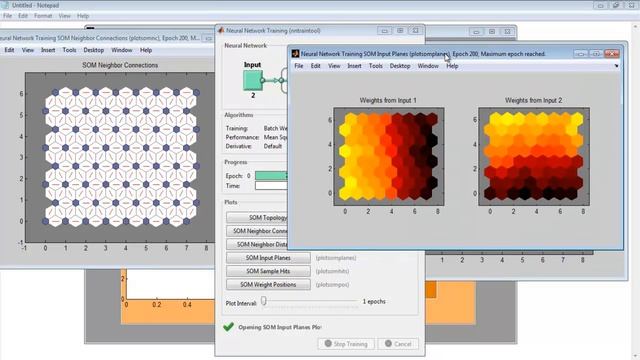Screen dimensions: 640x360
Task: Click the SOM Weight Positions button
Action: click(x=268, y=284)
